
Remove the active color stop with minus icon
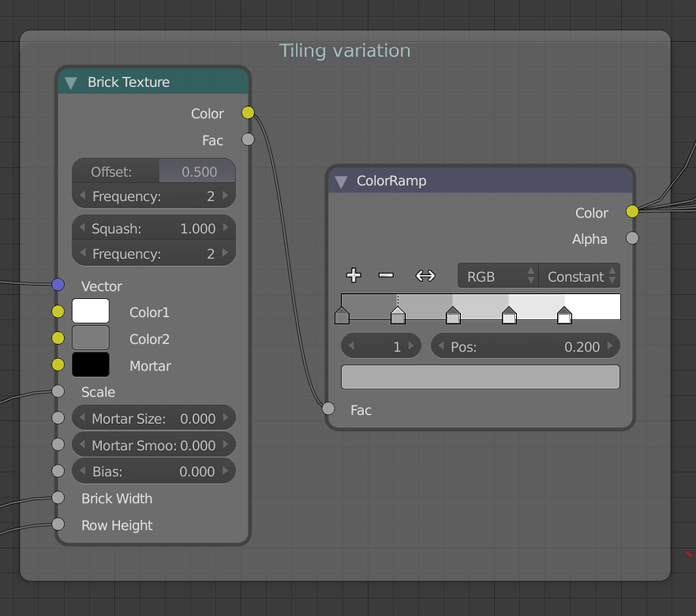pyautogui.click(x=385, y=276)
